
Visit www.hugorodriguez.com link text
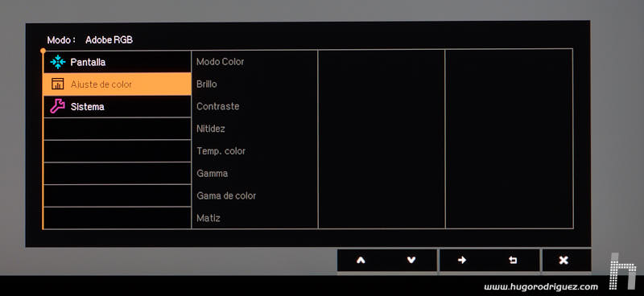pyautogui.click(x=541, y=286)
